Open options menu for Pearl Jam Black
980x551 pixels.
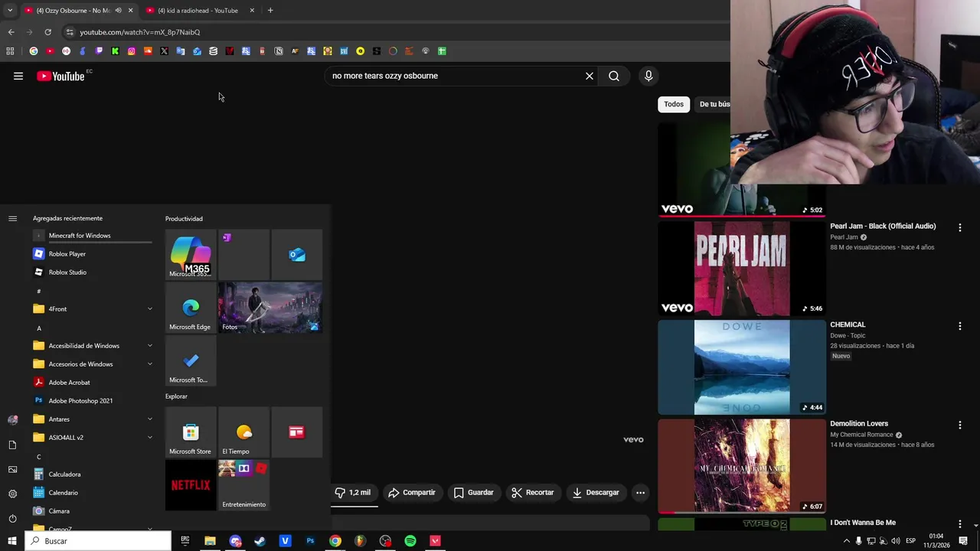pos(960,227)
